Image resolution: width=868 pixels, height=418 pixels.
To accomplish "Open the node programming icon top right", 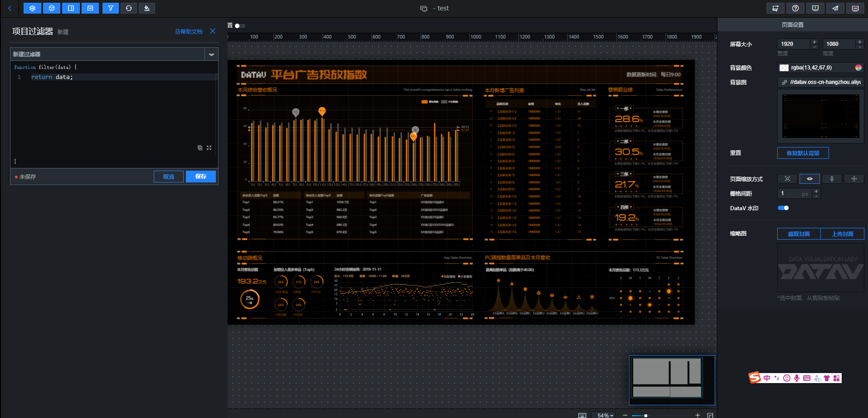I will tap(775, 8).
